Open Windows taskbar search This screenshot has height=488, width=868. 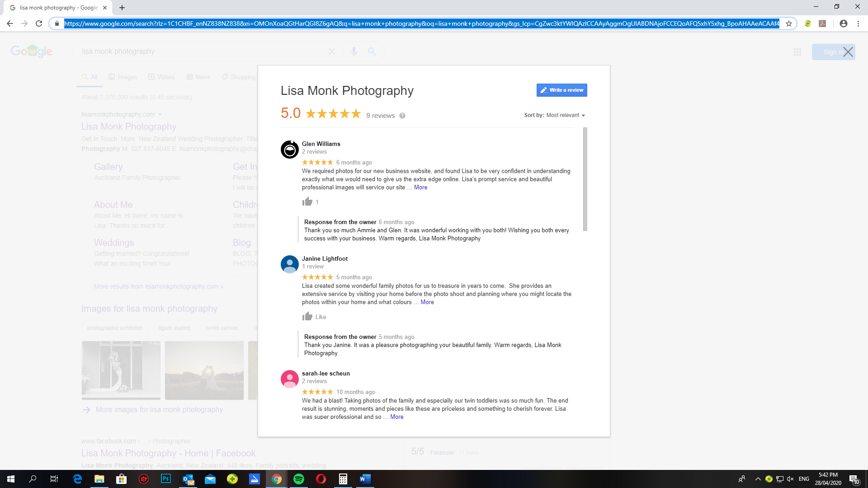tap(33, 479)
